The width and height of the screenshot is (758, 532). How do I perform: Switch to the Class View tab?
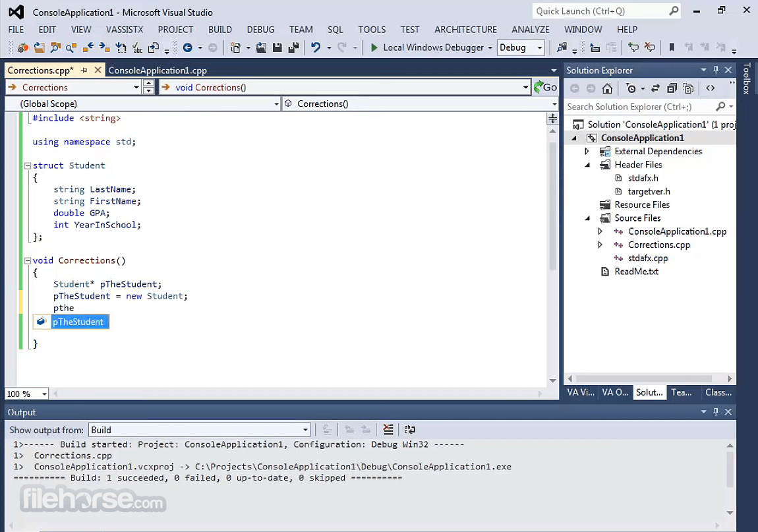click(718, 393)
